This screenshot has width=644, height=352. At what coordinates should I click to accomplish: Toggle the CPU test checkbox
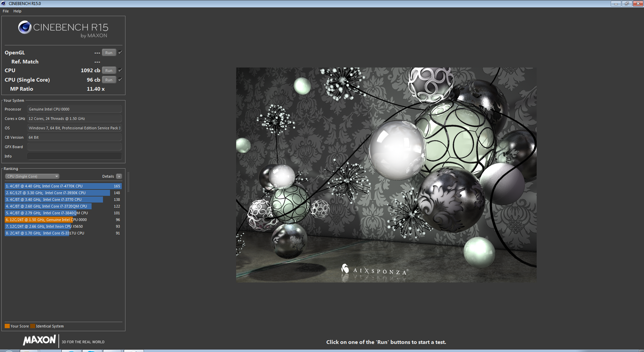(x=120, y=70)
